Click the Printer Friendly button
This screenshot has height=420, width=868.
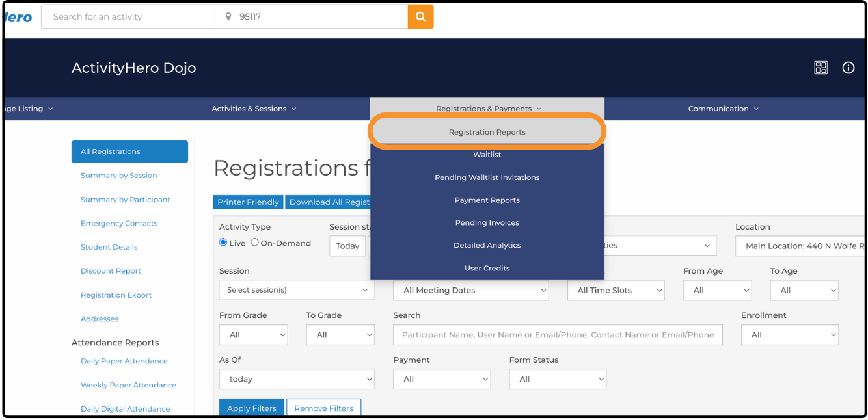point(248,202)
